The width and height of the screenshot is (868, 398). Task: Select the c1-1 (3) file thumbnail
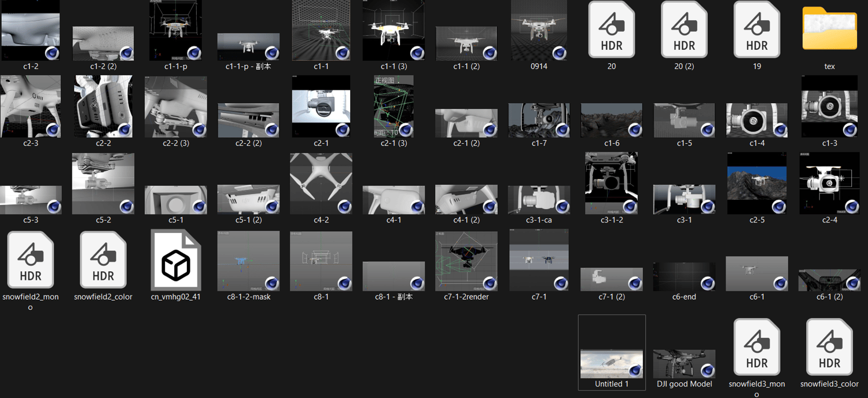pos(393,30)
